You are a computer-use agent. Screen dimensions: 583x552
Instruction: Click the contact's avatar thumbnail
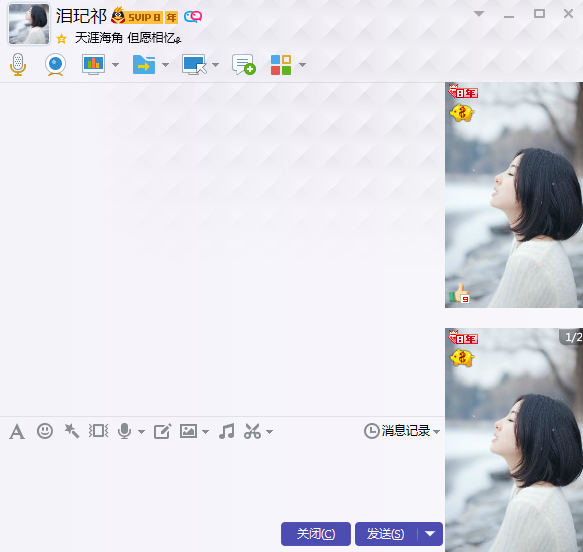tap(29, 24)
